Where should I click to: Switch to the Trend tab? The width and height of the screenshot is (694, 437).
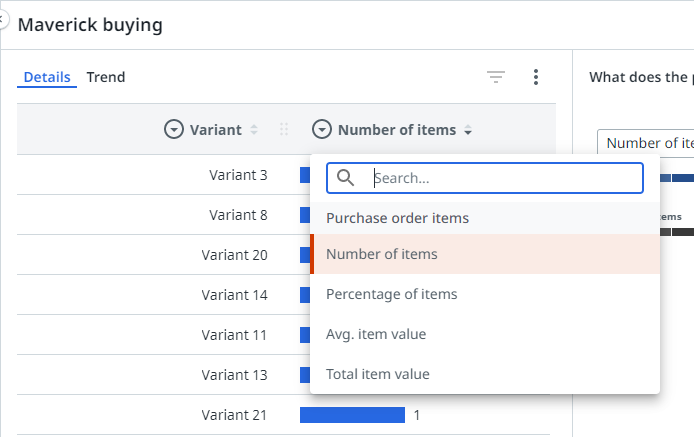pos(106,77)
